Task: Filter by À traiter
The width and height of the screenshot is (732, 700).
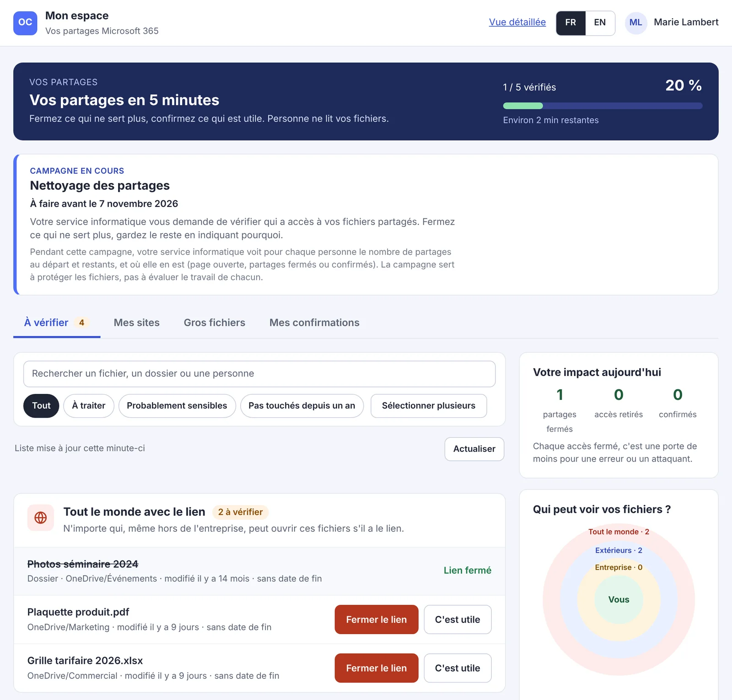Action: coord(89,406)
